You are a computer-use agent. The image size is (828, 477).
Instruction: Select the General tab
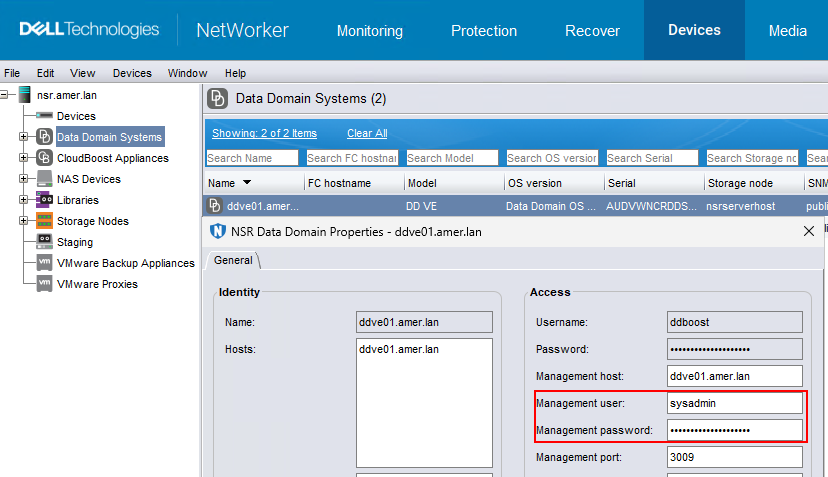point(233,260)
